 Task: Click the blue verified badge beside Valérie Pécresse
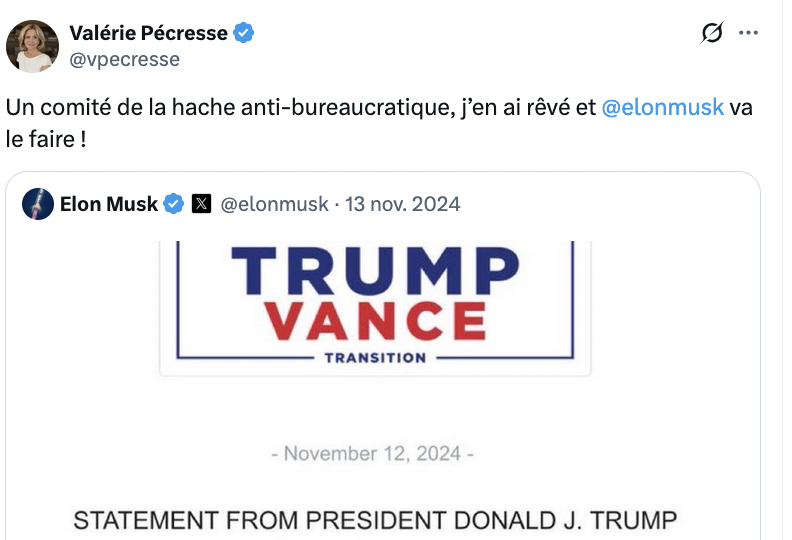(244, 33)
